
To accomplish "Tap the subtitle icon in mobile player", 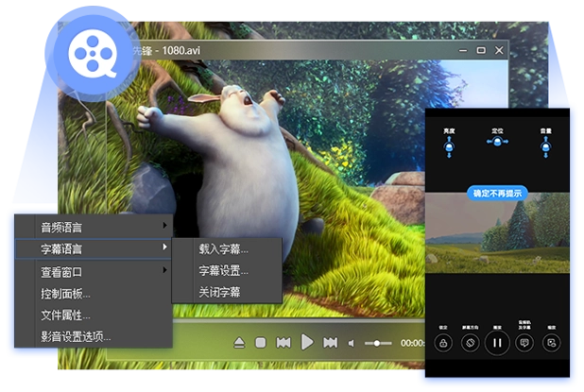I will (x=524, y=343).
